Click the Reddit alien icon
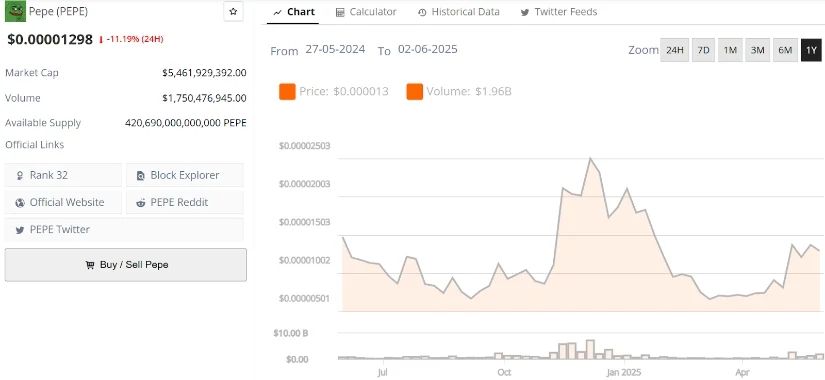This screenshot has width=825, height=380. pyautogui.click(x=140, y=203)
